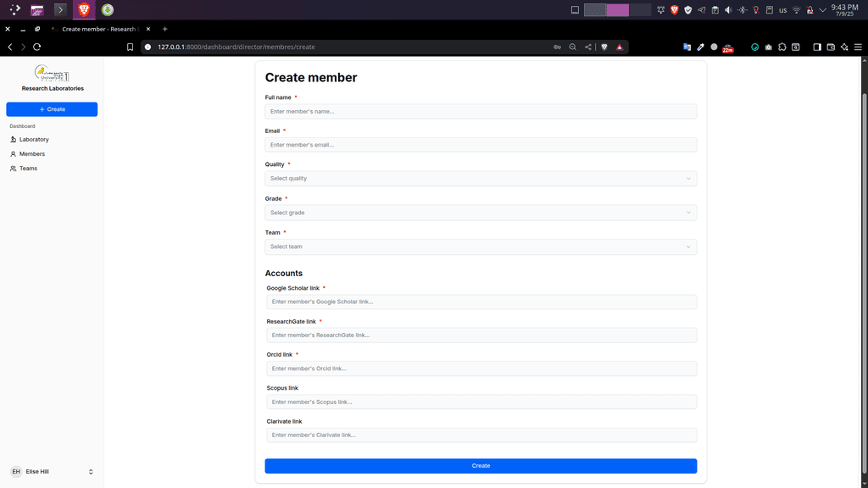868x488 pixels.
Task: Click the Research Laboratories logo
Action: pyautogui.click(x=52, y=73)
